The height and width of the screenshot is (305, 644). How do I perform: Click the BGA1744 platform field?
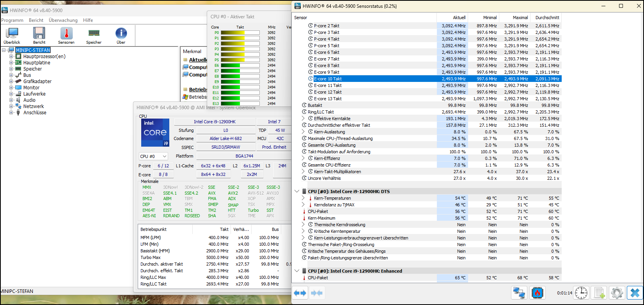click(x=244, y=156)
